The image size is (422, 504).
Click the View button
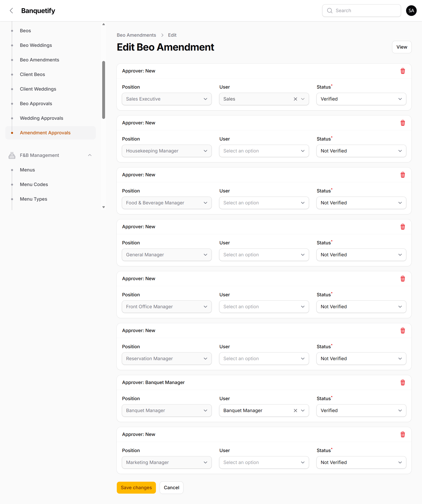tap(402, 47)
